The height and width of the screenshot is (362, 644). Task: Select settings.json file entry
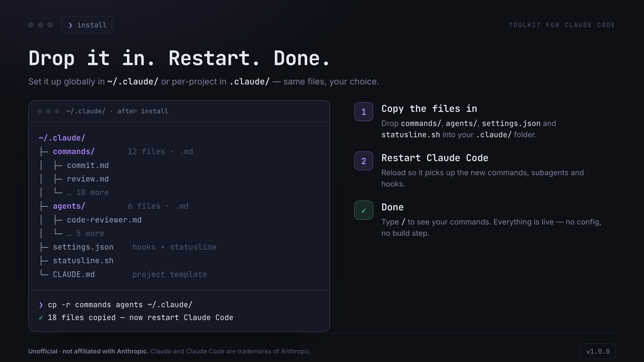coord(83,247)
